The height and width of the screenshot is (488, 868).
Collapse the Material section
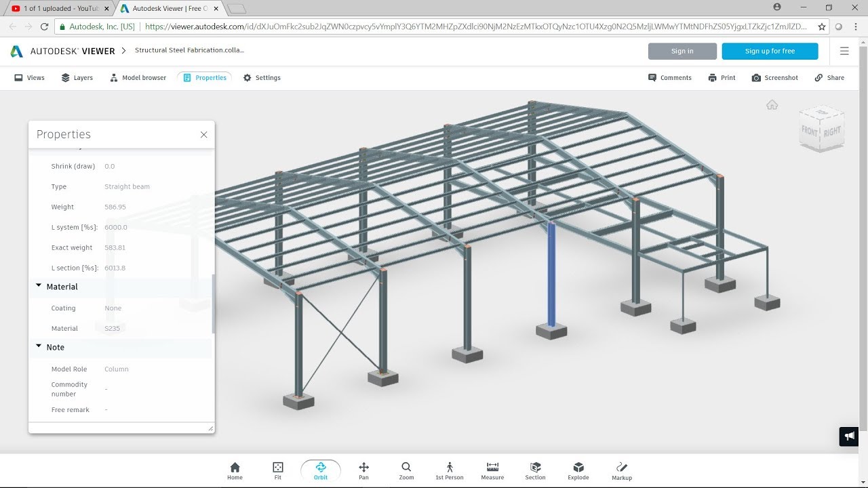[x=39, y=285]
